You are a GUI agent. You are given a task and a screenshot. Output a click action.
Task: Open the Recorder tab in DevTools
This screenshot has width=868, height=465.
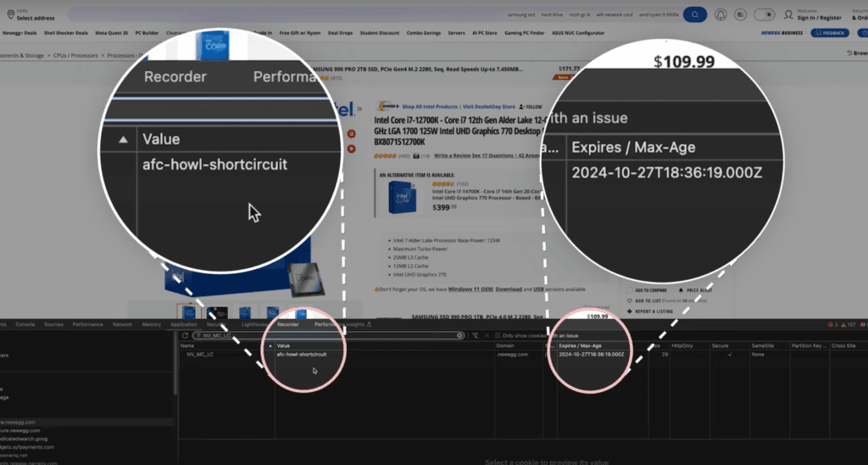tap(288, 324)
